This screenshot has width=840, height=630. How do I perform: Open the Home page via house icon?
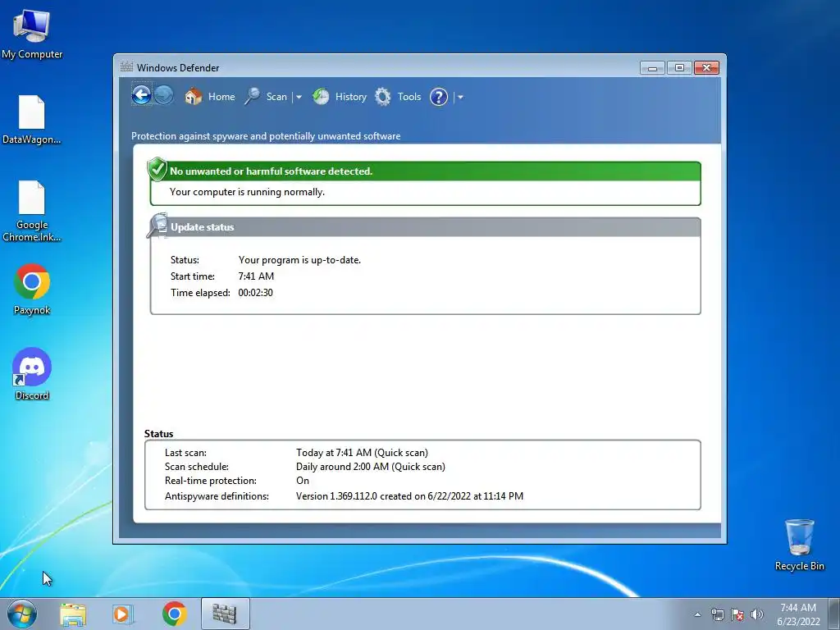[193, 97]
